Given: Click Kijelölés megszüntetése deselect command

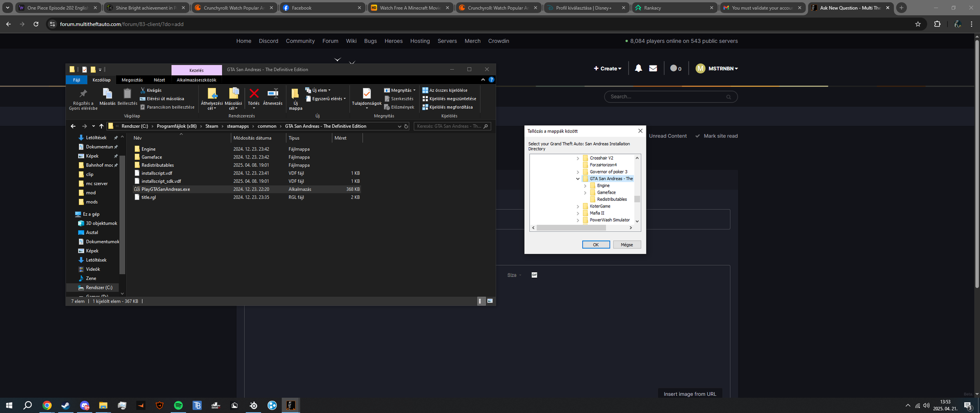Looking at the screenshot, I should tap(449, 98).
